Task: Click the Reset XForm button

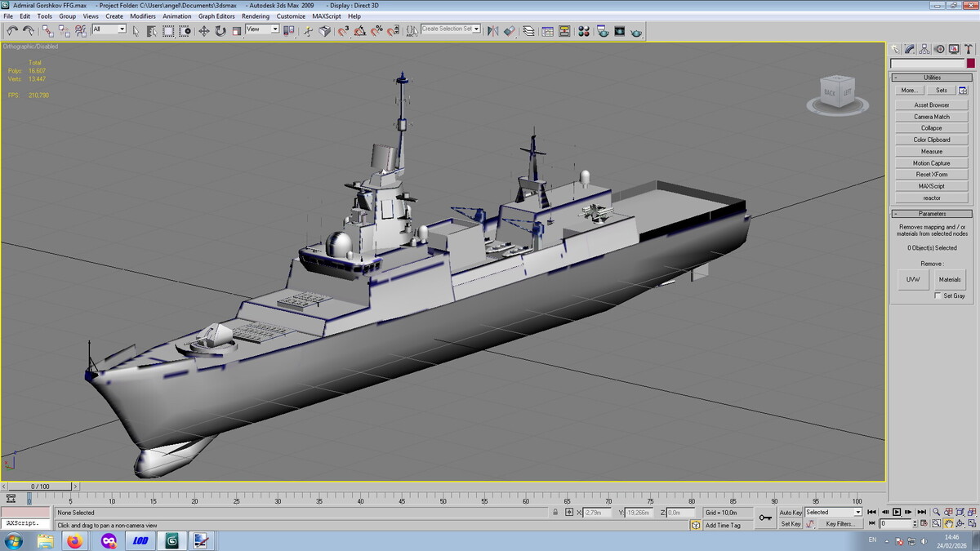Action: pyautogui.click(x=931, y=175)
